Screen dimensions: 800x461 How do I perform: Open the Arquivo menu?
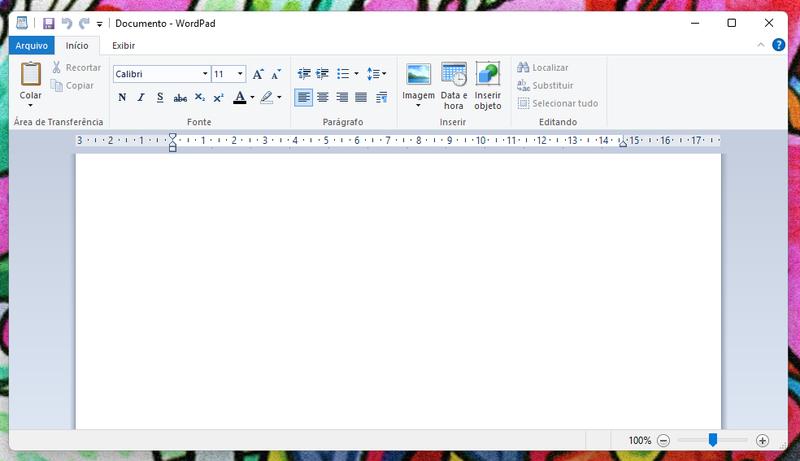point(32,45)
